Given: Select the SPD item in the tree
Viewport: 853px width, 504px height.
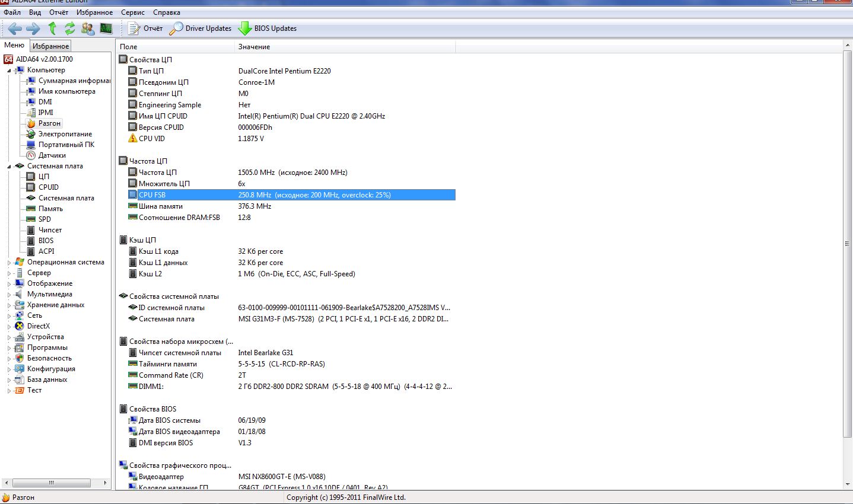Looking at the screenshot, I should click(44, 219).
